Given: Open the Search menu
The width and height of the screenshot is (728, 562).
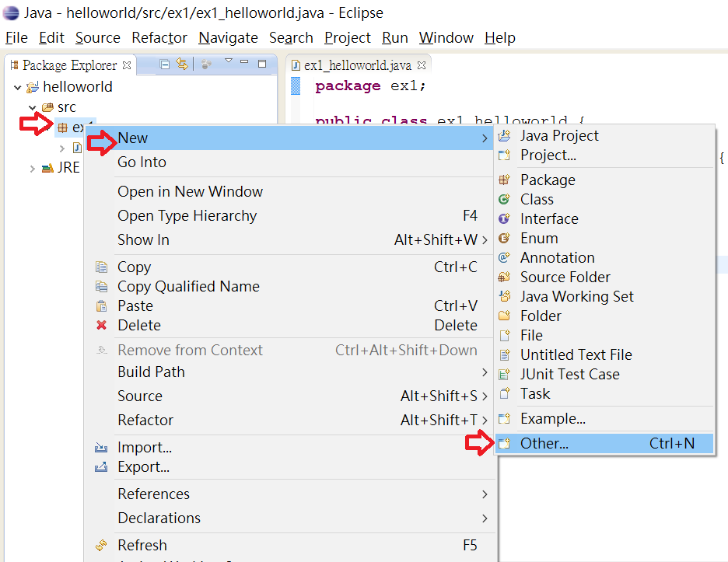Looking at the screenshot, I should [x=291, y=37].
